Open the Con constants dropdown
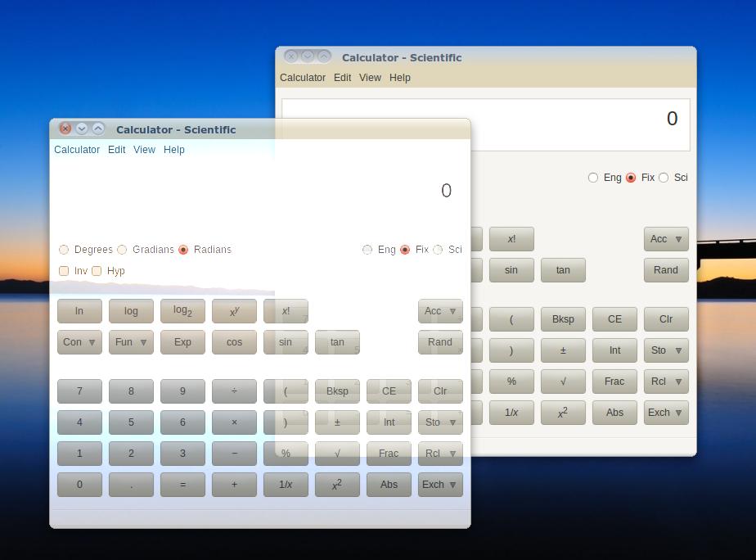Image resolution: width=756 pixels, height=560 pixels. click(79, 342)
